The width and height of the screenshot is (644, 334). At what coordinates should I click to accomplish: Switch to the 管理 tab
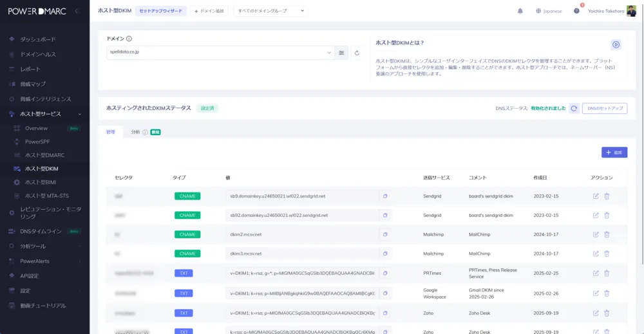tap(111, 132)
